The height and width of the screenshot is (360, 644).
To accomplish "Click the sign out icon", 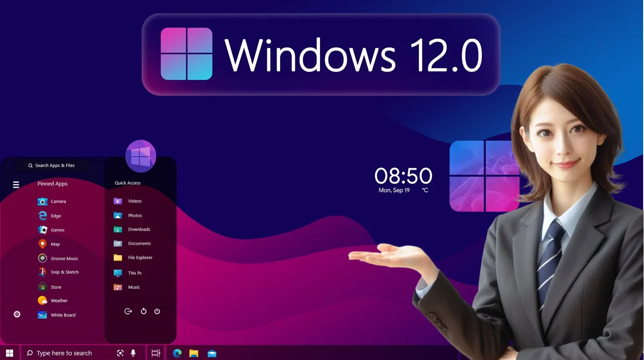I will point(128,311).
